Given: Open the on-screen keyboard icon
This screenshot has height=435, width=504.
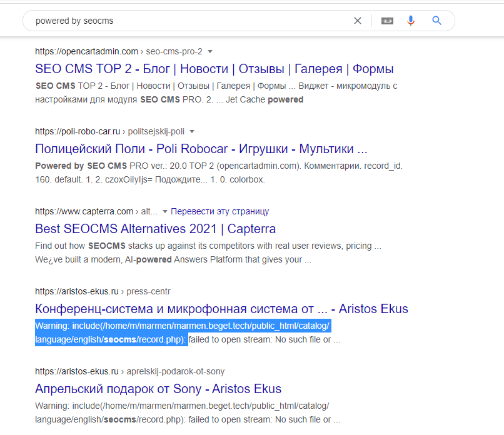Looking at the screenshot, I should 387,21.
